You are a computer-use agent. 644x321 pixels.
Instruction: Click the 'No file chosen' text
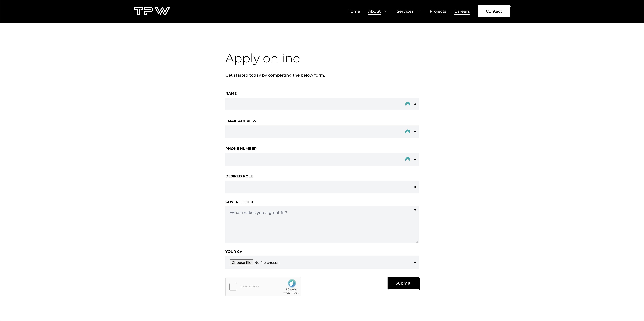click(x=267, y=263)
